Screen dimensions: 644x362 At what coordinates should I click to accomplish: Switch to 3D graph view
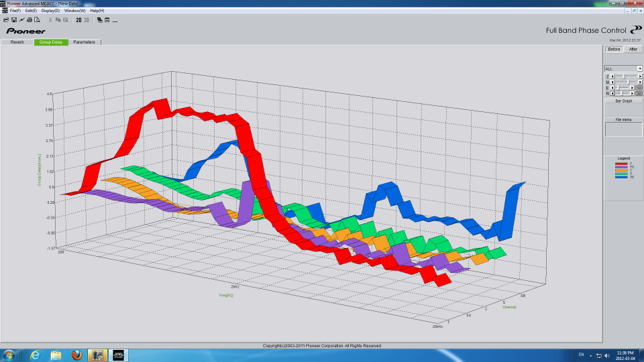87,19
